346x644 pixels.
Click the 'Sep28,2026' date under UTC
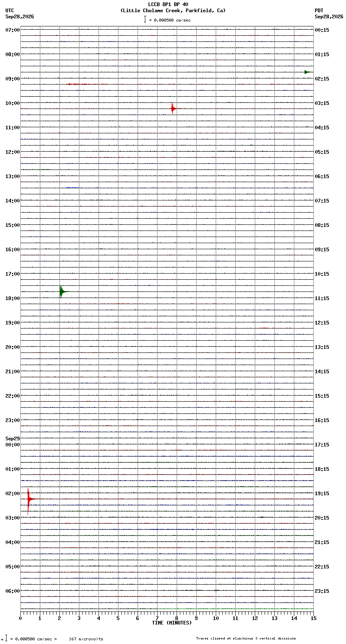click(x=20, y=17)
